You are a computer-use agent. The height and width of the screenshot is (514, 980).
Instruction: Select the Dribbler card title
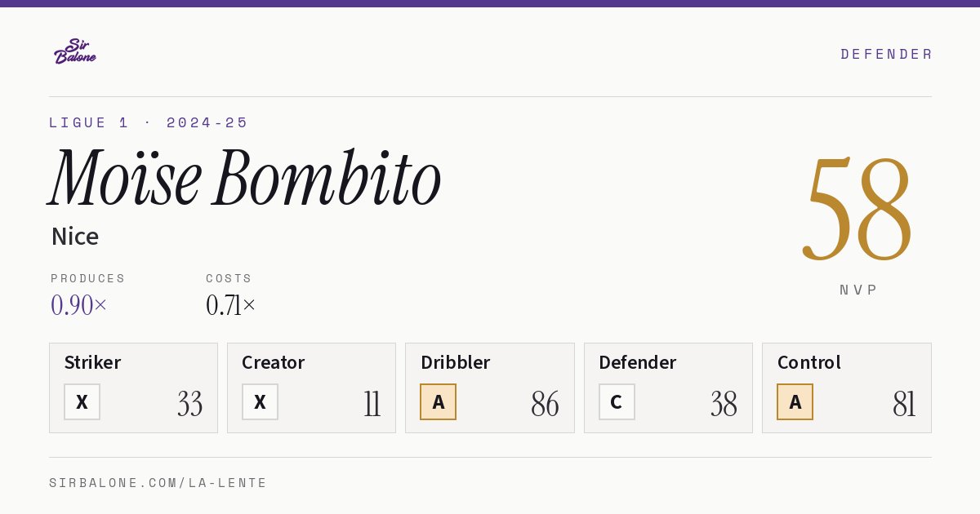click(455, 362)
